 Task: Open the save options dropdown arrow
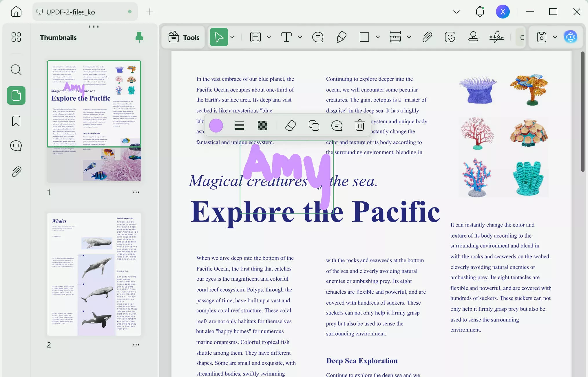555,37
